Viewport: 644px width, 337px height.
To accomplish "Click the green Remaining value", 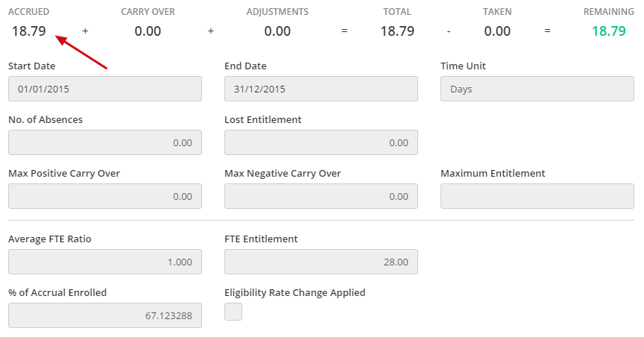I will [x=609, y=31].
